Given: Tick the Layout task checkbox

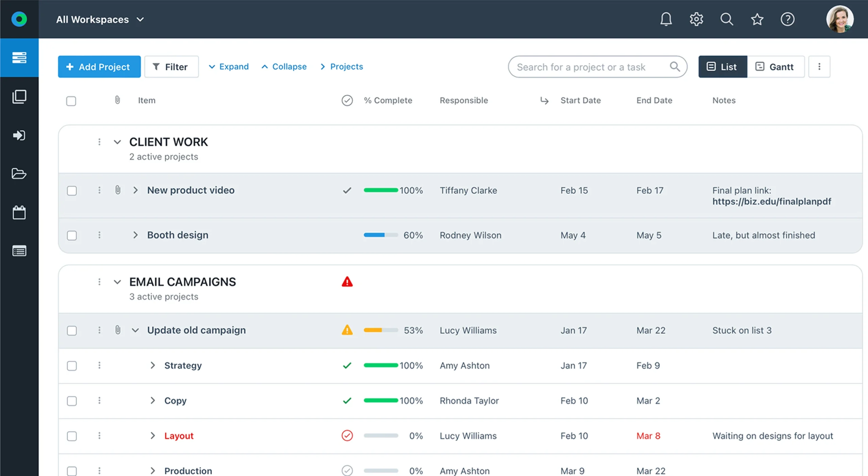Looking at the screenshot, I should pos(72,436).
